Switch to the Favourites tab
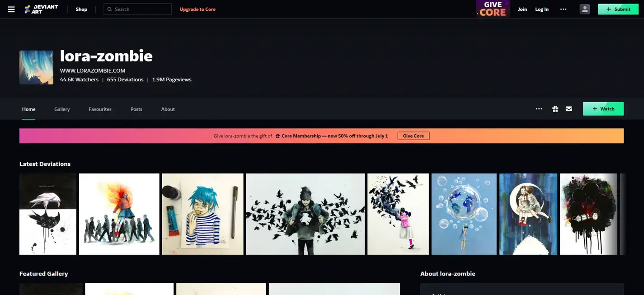Image resolution: width=644 pixels, height=295 pixels. point(100,109)
